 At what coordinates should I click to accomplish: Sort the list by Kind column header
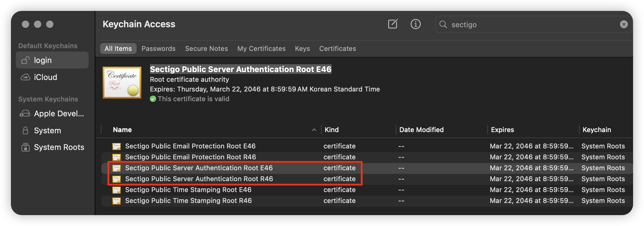[331, 130]
